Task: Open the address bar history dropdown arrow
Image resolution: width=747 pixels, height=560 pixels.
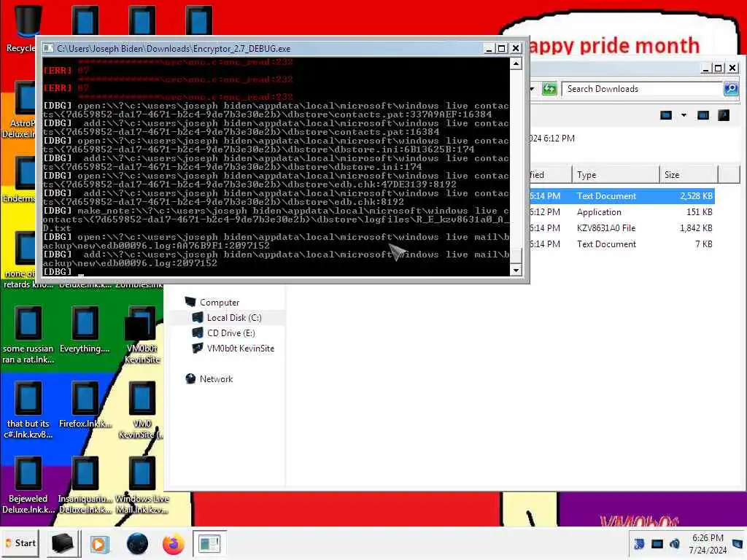Action: coord(533,88)
